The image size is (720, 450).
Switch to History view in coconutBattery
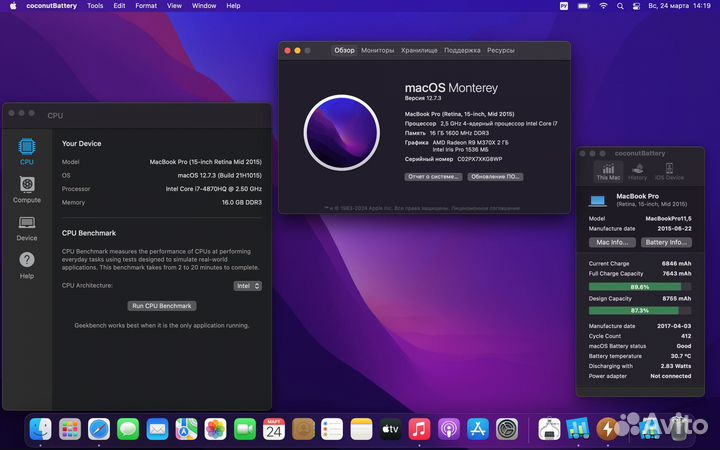tap(637, 171)
